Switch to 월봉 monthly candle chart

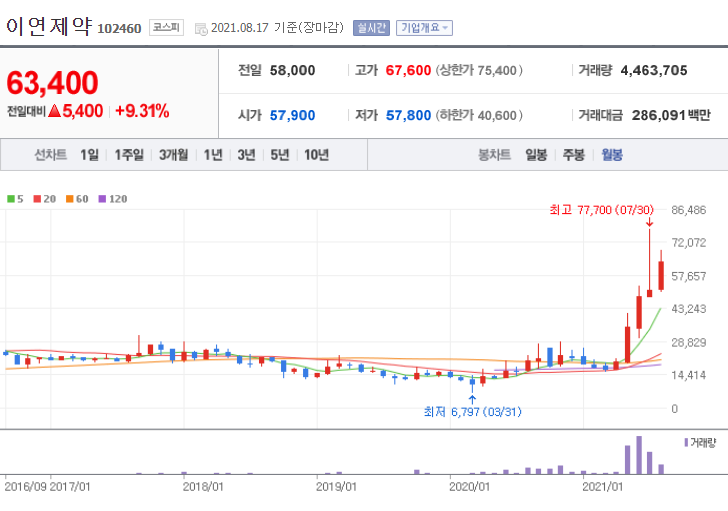pos(611,155)
